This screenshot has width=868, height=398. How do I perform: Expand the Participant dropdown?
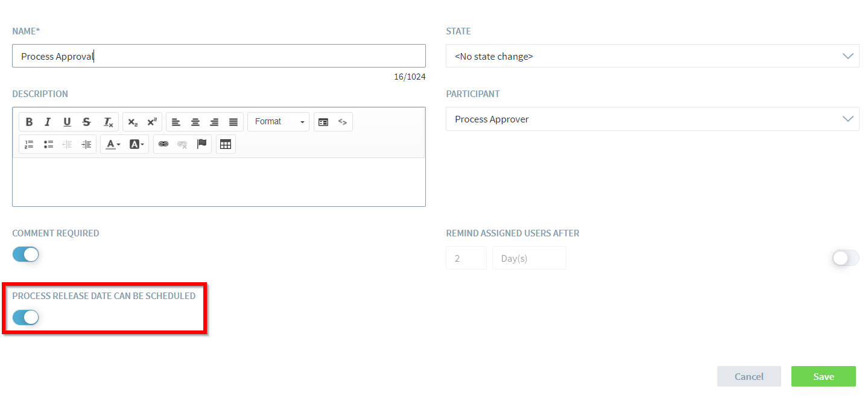[x=652, y=119]
